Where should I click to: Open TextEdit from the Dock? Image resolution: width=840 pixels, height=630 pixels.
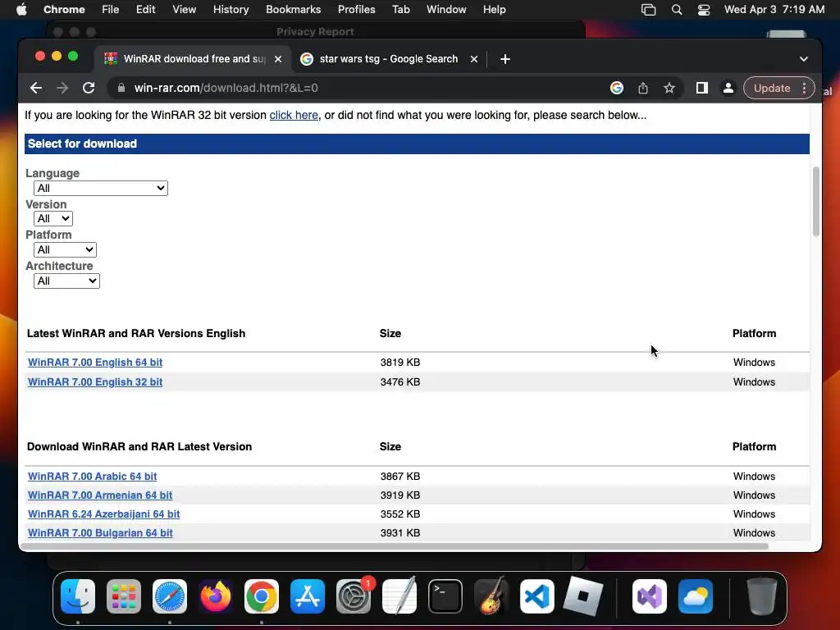coord(399,596)
